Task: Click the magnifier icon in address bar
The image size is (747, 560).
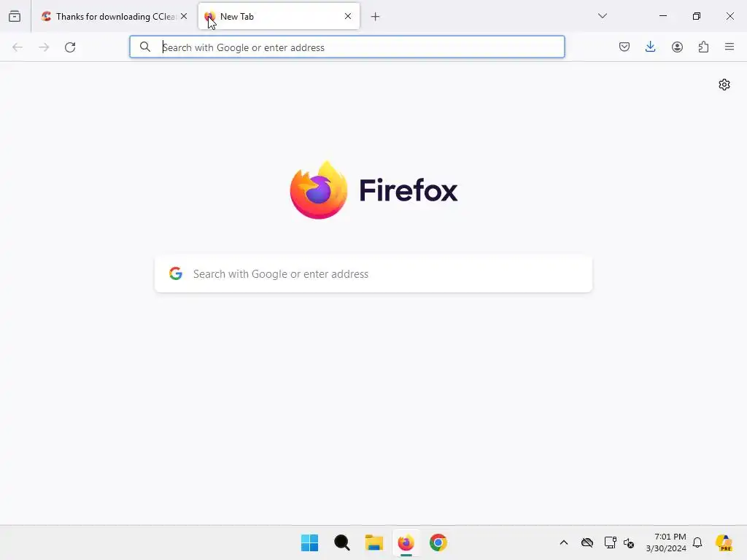Action: tap(145, 47)
